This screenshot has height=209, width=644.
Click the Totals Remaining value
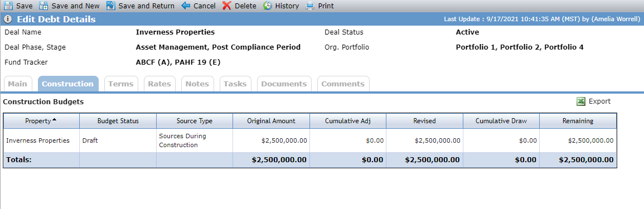coord(586,160)
